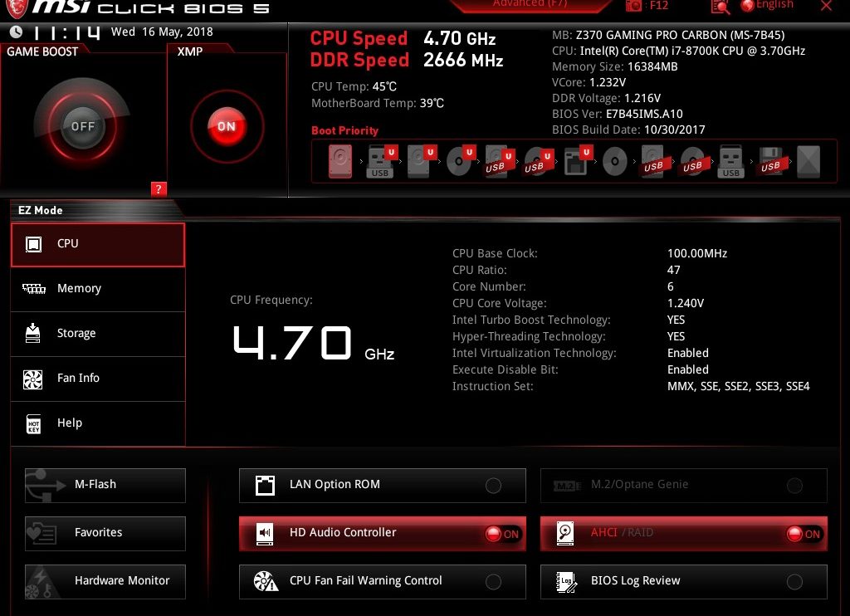Click the red question mark help icon
The image size is (850, 616).
pyautogui.click(x=158, y=188)
